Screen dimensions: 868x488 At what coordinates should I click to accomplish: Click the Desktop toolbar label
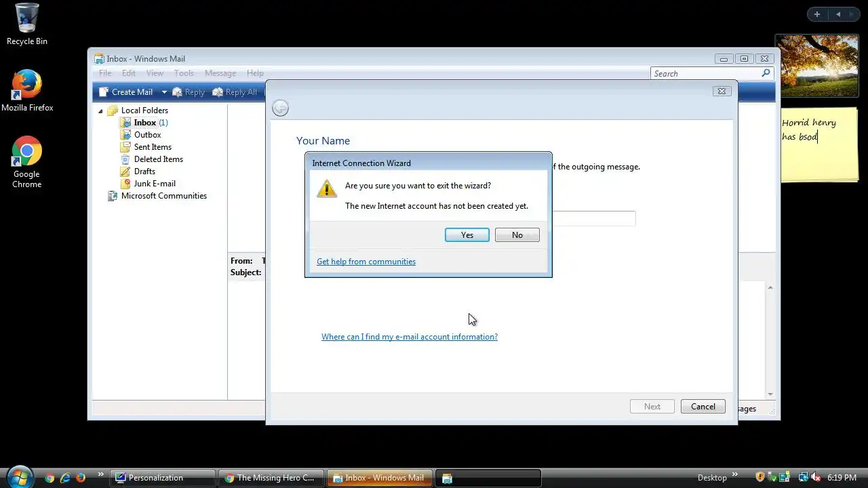point(712,478)
